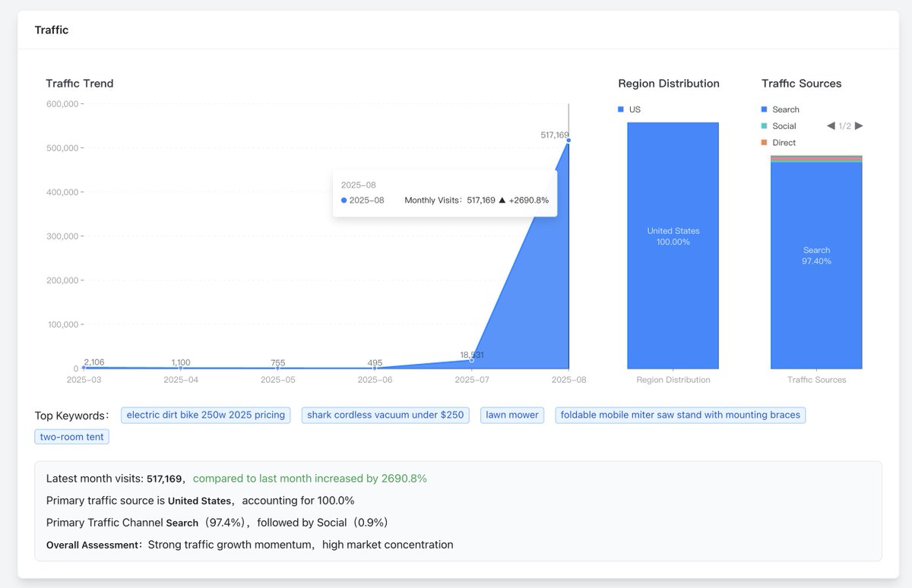Select the 'lawn mower' keyword tag
Screen dimensions: 912x588
pyautogui.click(x=512, y=416)
